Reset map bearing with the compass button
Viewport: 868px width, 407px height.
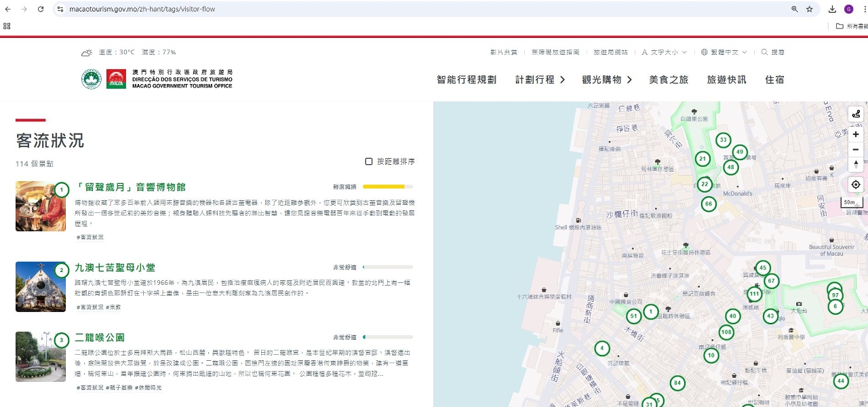pos(856,164)
